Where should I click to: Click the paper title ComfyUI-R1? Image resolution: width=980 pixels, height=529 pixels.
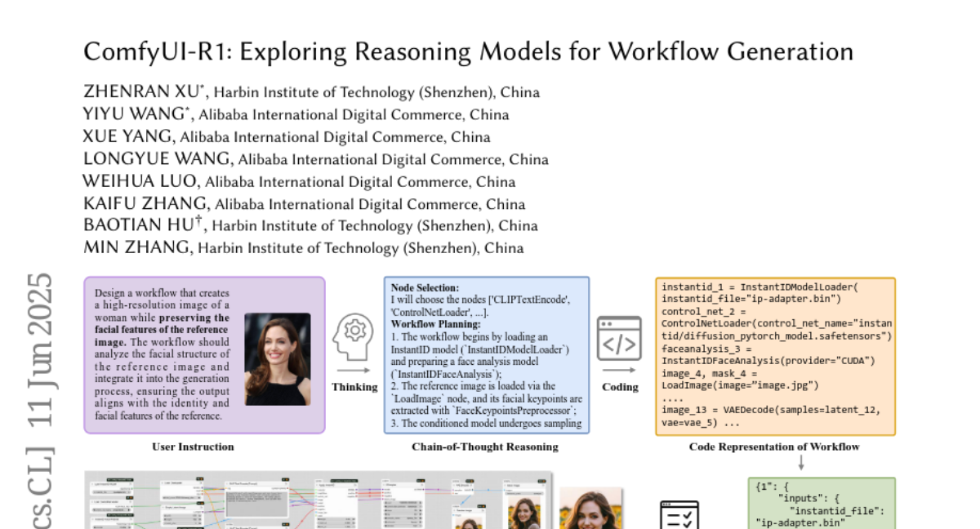pos(468,51)
